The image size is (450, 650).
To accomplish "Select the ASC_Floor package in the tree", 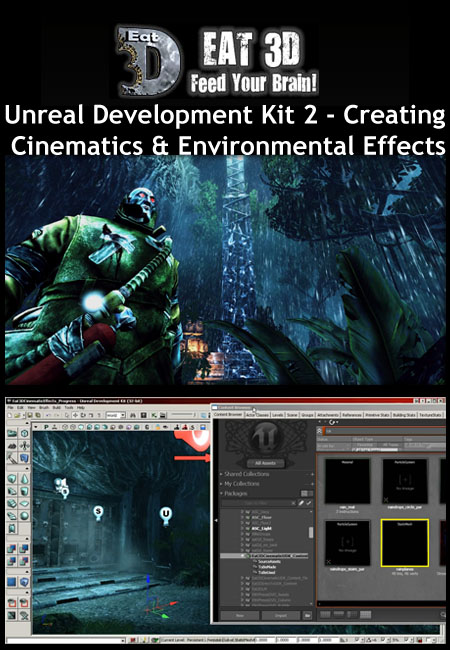I will pos(261,517).
